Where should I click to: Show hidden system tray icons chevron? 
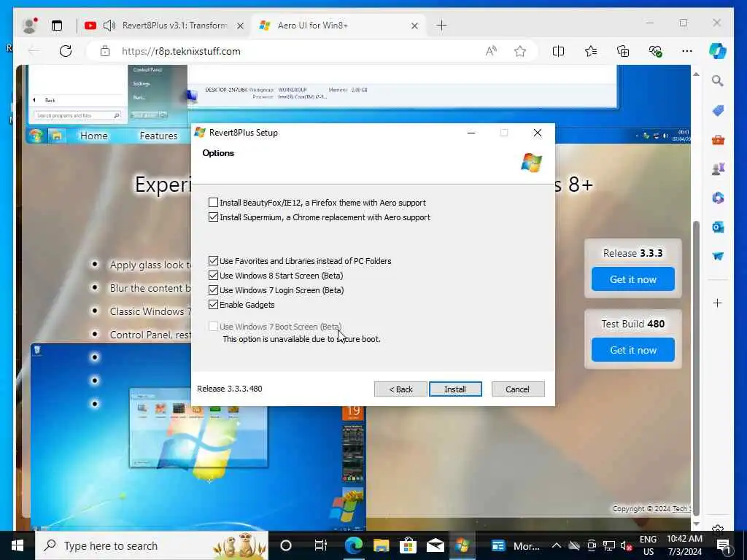[556, 545]
